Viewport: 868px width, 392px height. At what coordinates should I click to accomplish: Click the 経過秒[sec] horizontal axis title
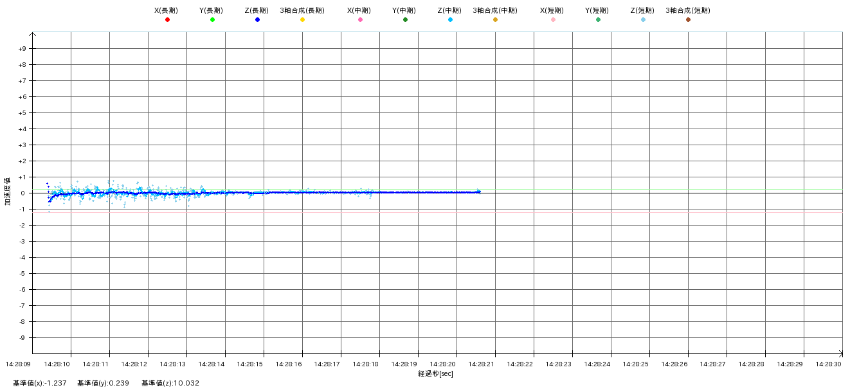[x=435, y=373]
